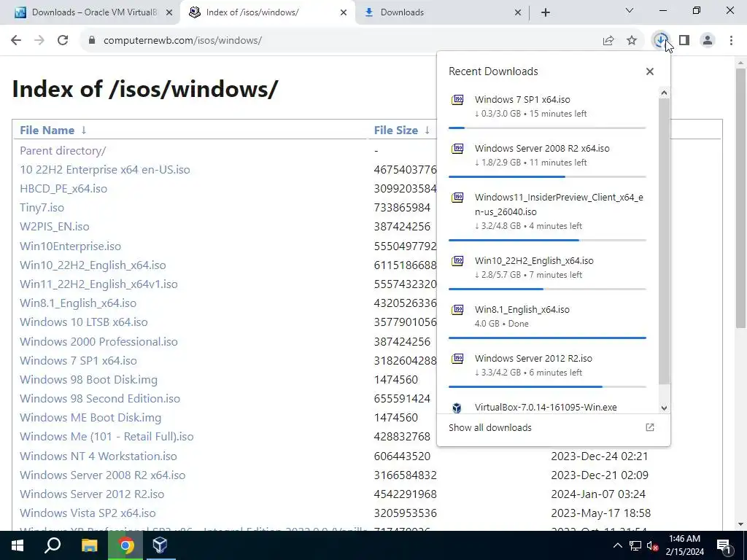
Task: Click the browser forward arrow
Action: click(39, 40)
